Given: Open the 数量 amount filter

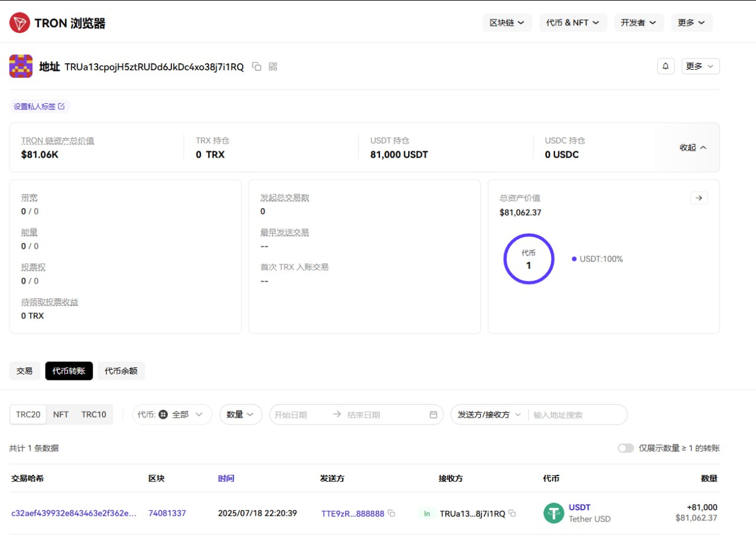Looking at the screenshot, I should (240, 415).
